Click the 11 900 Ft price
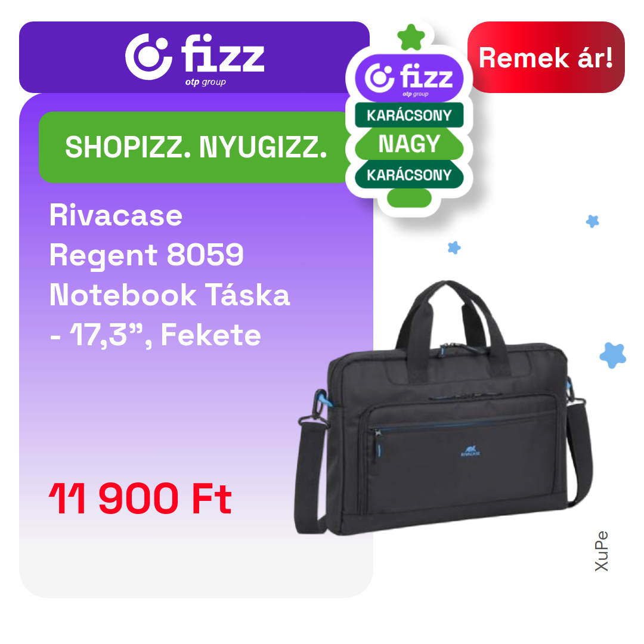Viewport: 644px width, 644px height. [x=141, y=499]
